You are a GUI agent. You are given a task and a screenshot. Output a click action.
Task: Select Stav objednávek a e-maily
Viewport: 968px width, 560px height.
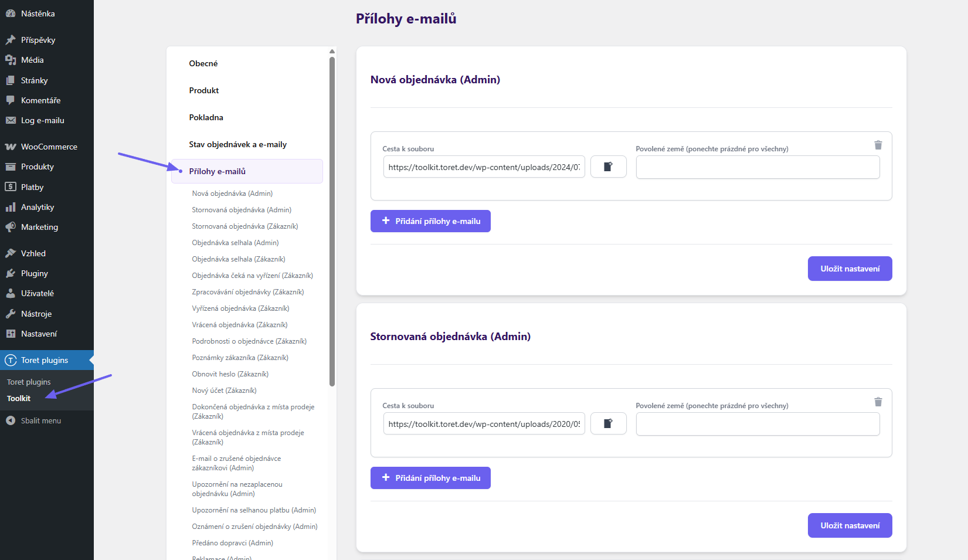[237, 144]
